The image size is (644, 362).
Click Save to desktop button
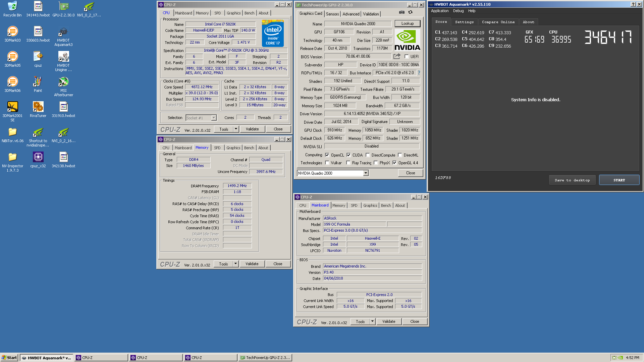tap(572, 180)
